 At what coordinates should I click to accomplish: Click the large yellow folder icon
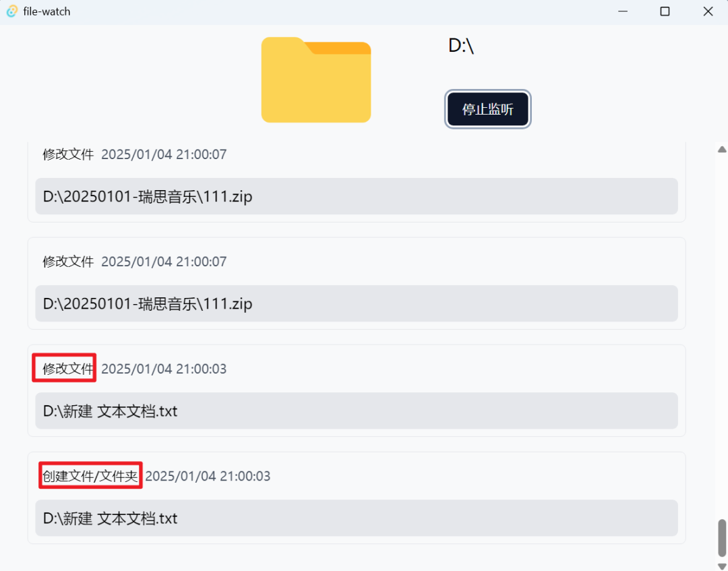(316, 80)
